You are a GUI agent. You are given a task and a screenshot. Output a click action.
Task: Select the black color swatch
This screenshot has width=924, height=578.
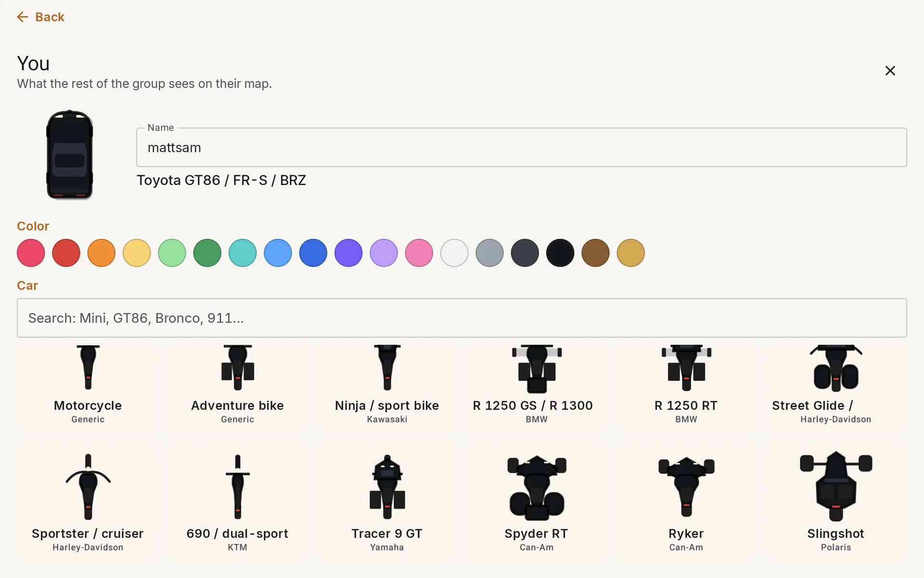(560, 253)
